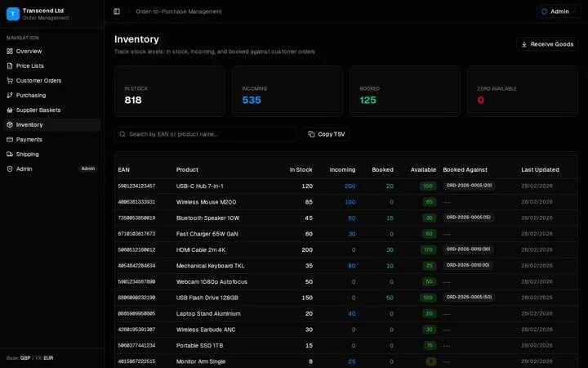Click the Overview grid icon

(x=10, y=51)
